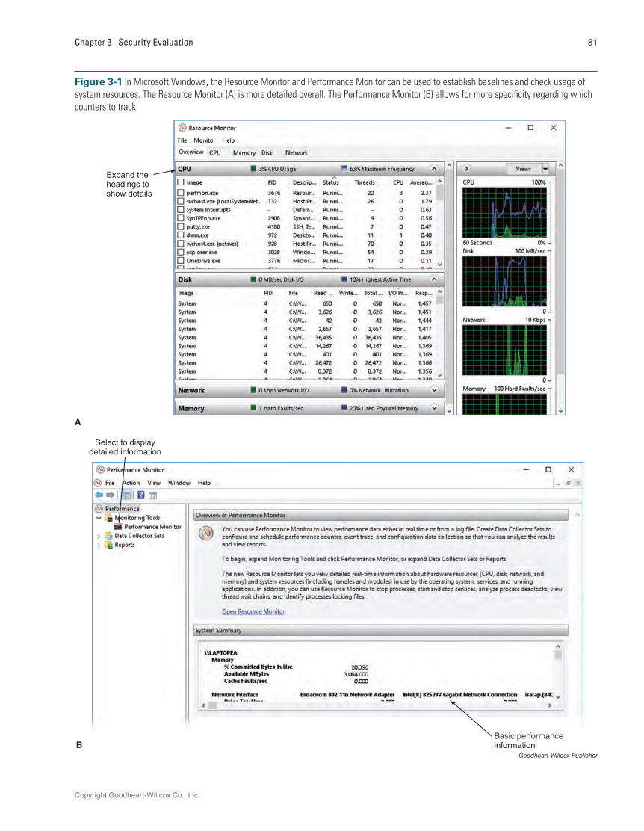Screen dimensions: 644x831
Task: Enable the explorer.exe checkbox
Action: [181, 252]
